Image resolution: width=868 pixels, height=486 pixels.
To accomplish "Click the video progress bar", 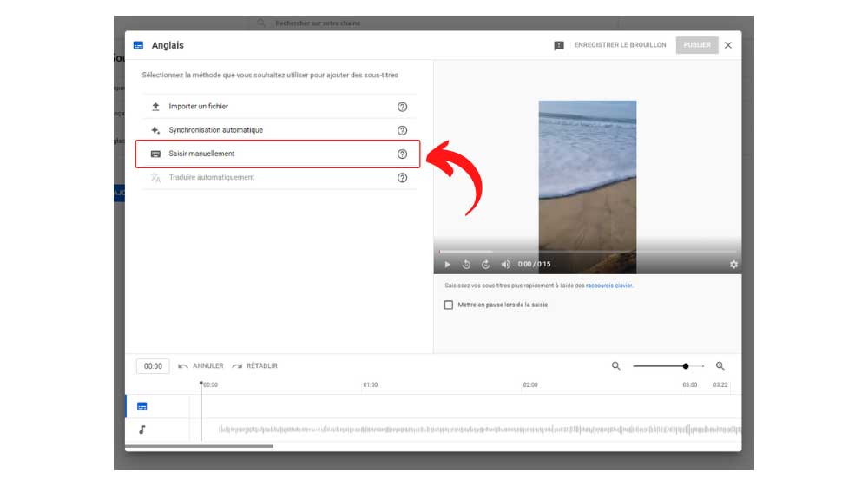I will click(x=588, y=252).
